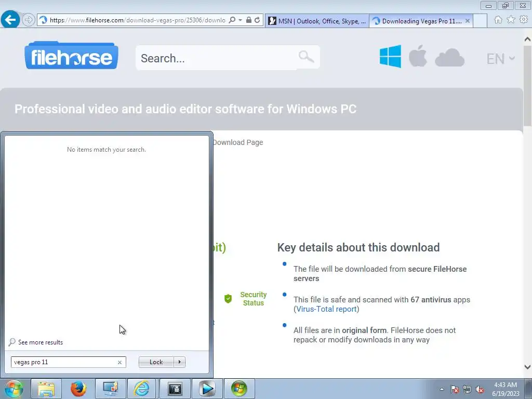Screen dimensions: 532x399
Task: Open the media player play-arrow taskbar icon
Action: [207, 389]
